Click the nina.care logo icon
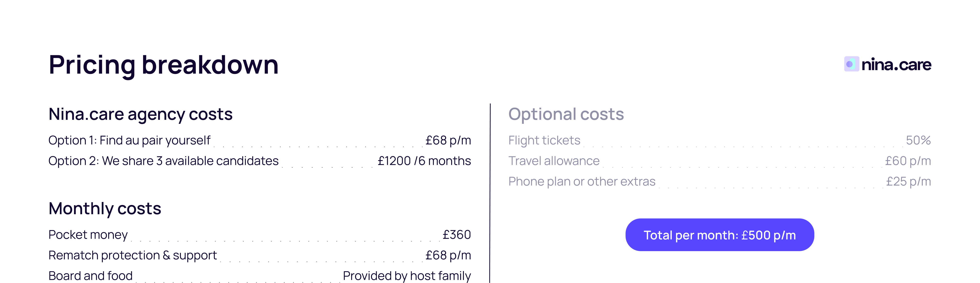The image size is (980, 283). coord(851,64)
